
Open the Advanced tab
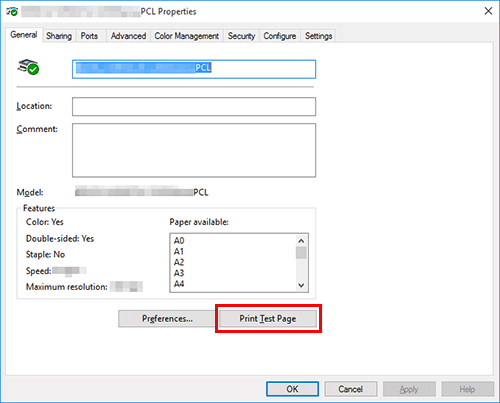click(128, 36)
